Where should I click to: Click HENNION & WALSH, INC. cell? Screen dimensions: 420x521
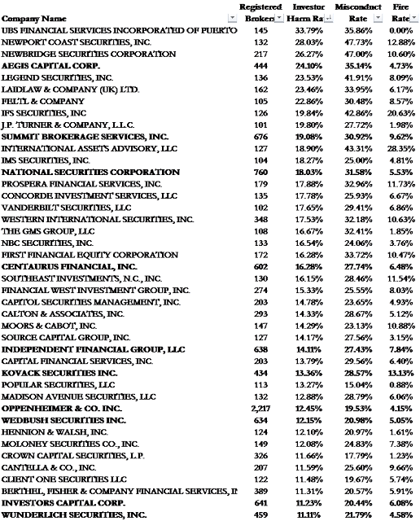coord(55,432)
